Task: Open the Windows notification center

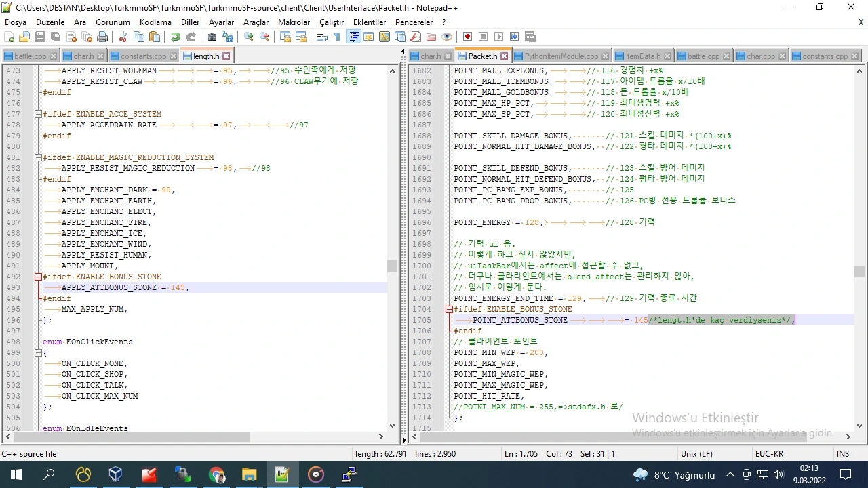Action: pos(846,474)
